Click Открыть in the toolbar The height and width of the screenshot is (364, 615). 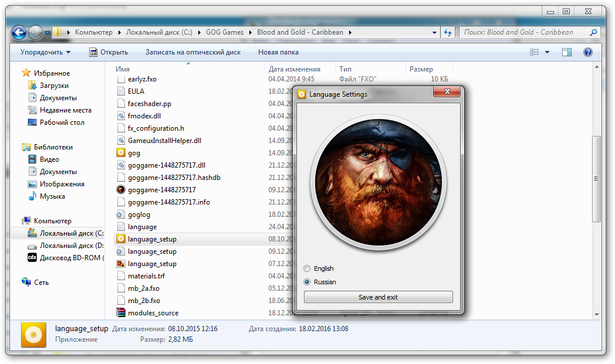click(x=109, y=52)
